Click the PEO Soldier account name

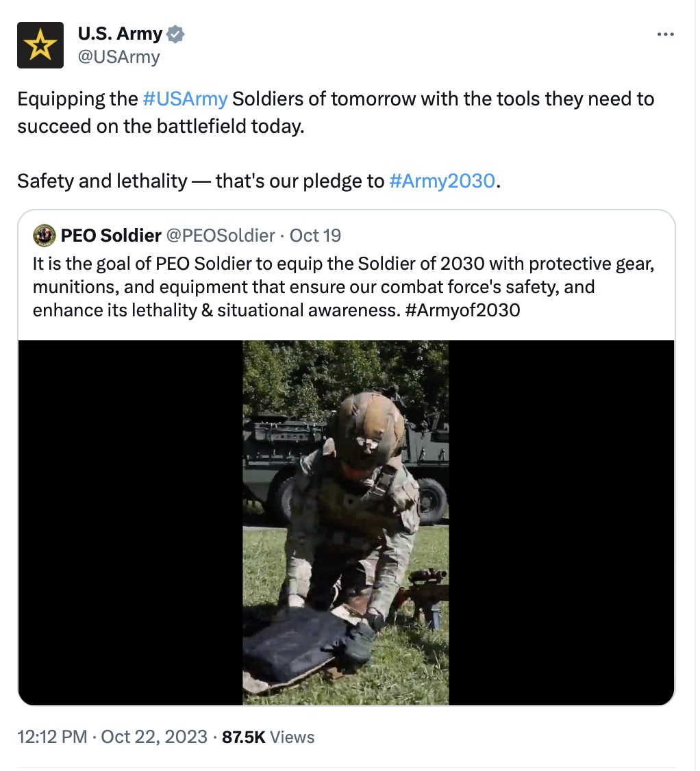[111, 236]
